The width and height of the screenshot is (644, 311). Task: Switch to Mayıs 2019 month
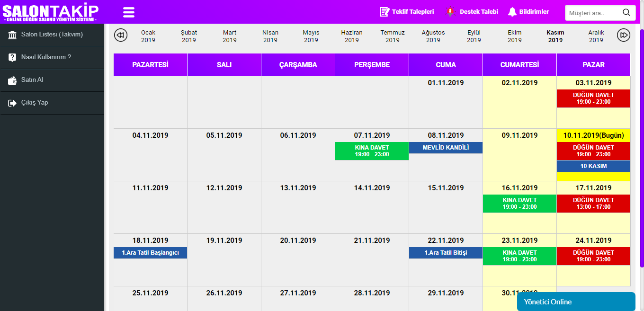[x=311, y=36]
